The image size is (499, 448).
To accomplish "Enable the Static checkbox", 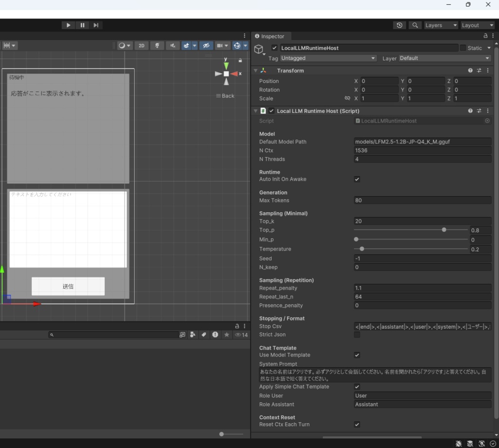I will point(463,48).
